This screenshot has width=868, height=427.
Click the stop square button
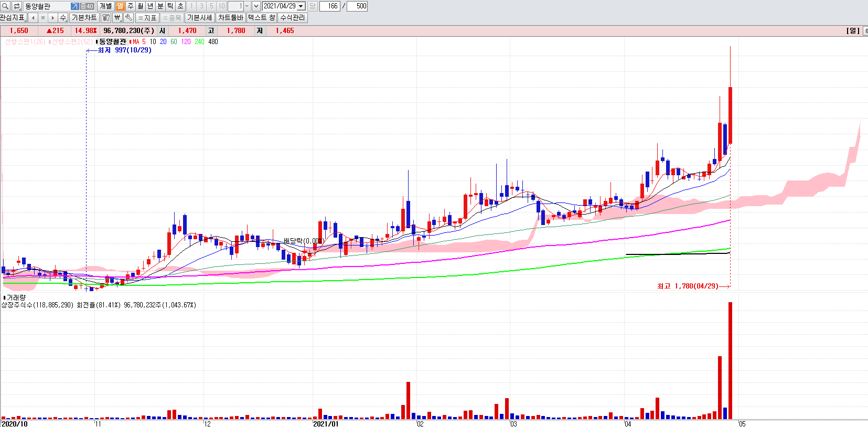(x=43, y=18)
